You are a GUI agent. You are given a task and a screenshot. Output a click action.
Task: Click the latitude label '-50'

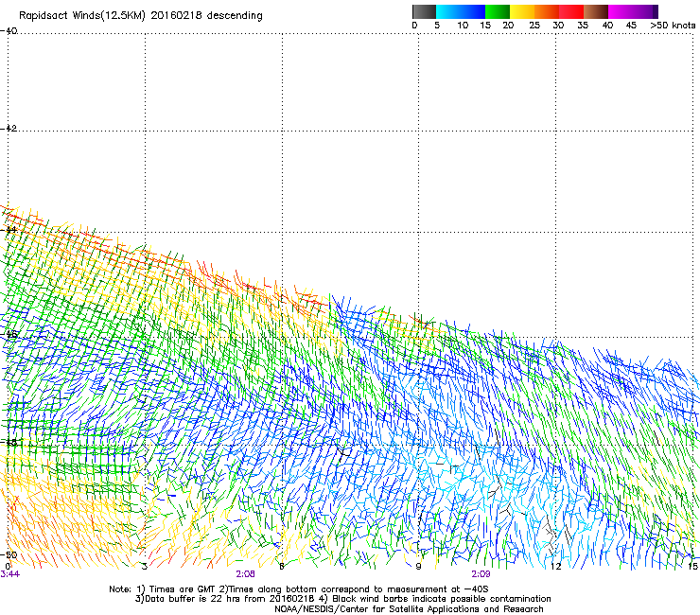[x=9, y=554]
